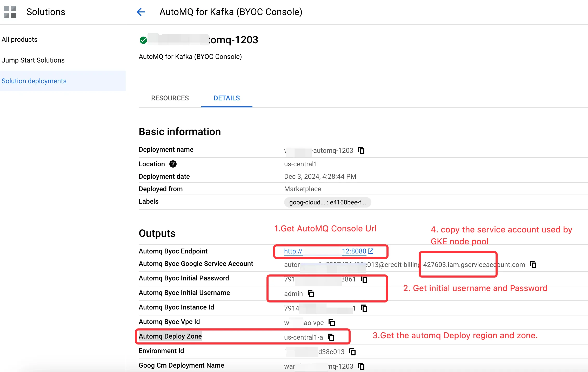Copy the Deployment name value
The image size is (588, 372).
[361, 150]
